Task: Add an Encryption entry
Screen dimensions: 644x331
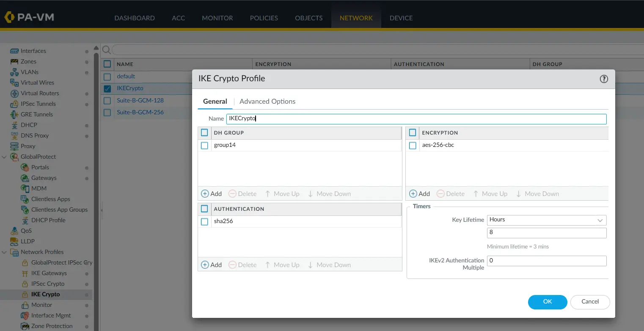Action: tap(419, 194)
